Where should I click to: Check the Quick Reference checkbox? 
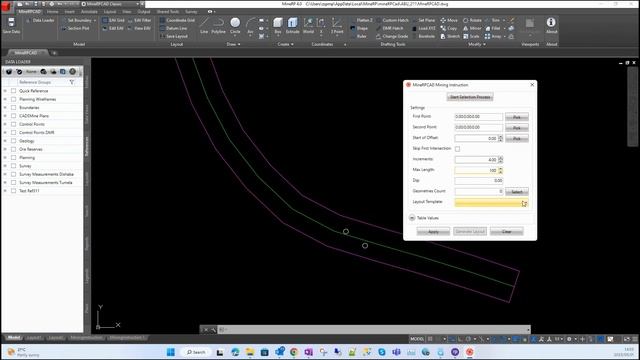[13, 91]
